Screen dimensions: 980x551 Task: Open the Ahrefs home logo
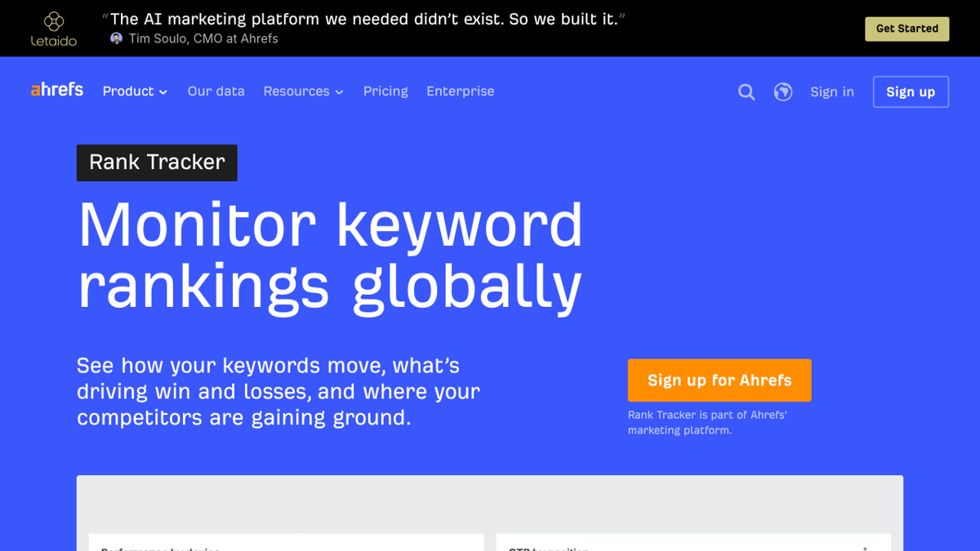click(57, 90)
